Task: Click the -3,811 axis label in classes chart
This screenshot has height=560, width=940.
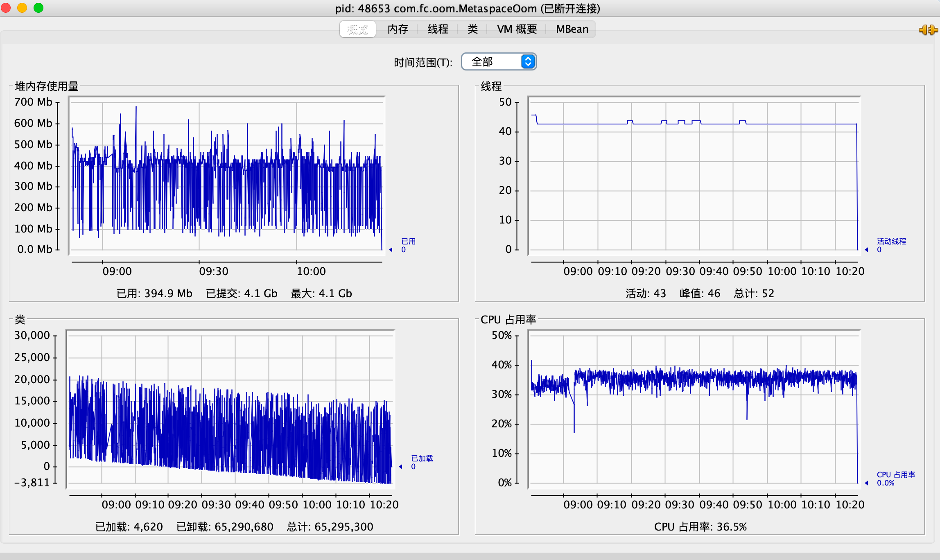Action: [x=32, y=483]
